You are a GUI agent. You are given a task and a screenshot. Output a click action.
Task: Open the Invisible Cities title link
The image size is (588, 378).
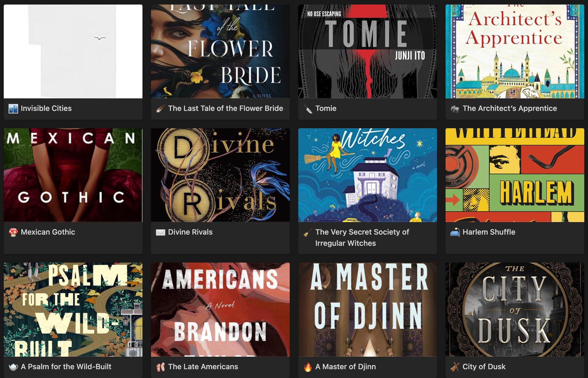click(46, 108)
